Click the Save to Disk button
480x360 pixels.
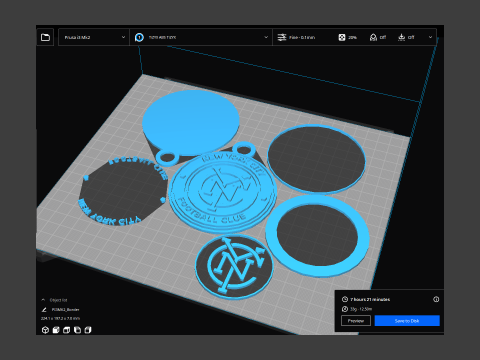tap(407, 321)
